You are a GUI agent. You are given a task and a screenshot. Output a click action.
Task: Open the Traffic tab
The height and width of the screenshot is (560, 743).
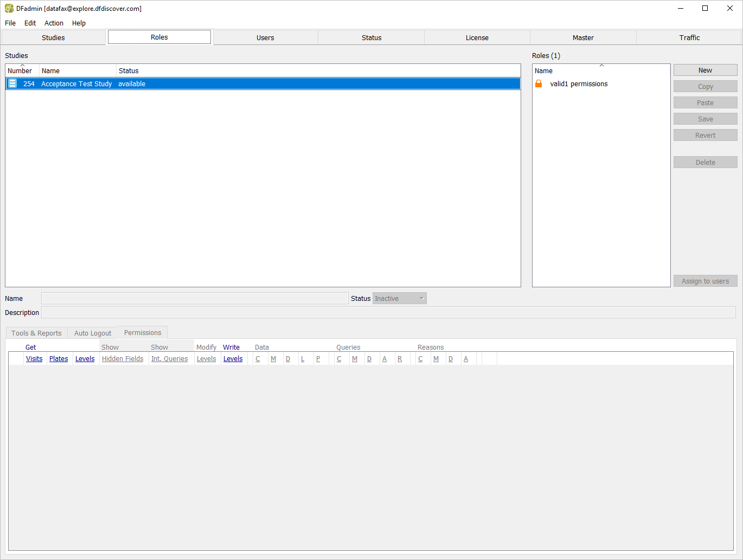[689, 37]
